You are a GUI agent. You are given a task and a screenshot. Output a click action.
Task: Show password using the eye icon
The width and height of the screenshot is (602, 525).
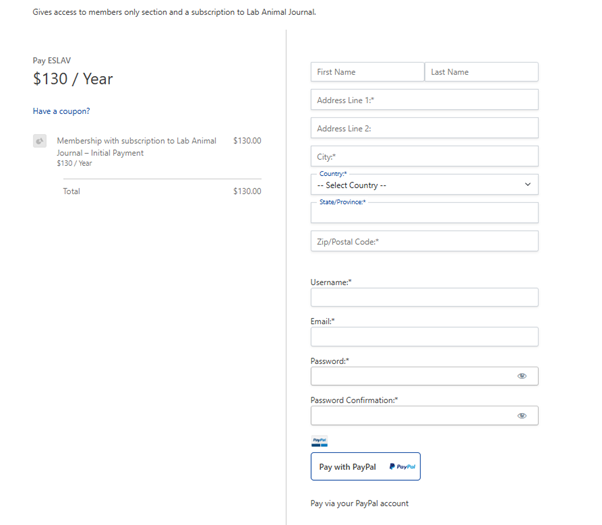(522, 376)
